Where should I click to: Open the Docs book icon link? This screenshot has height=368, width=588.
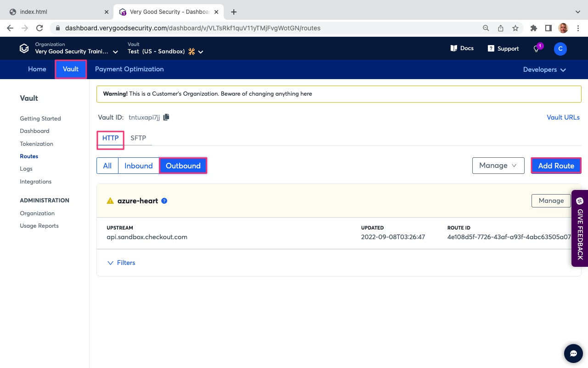[x=462, y=48]
